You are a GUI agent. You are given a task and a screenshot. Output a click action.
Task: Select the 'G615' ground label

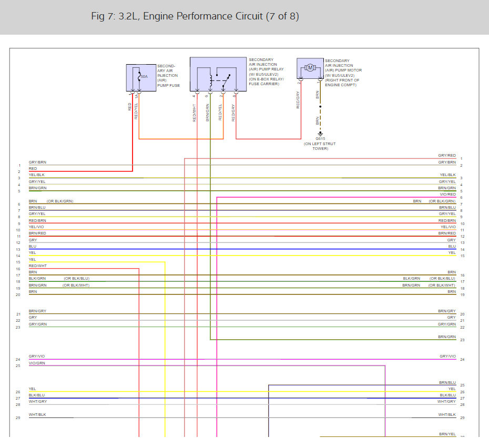point(320,139)
